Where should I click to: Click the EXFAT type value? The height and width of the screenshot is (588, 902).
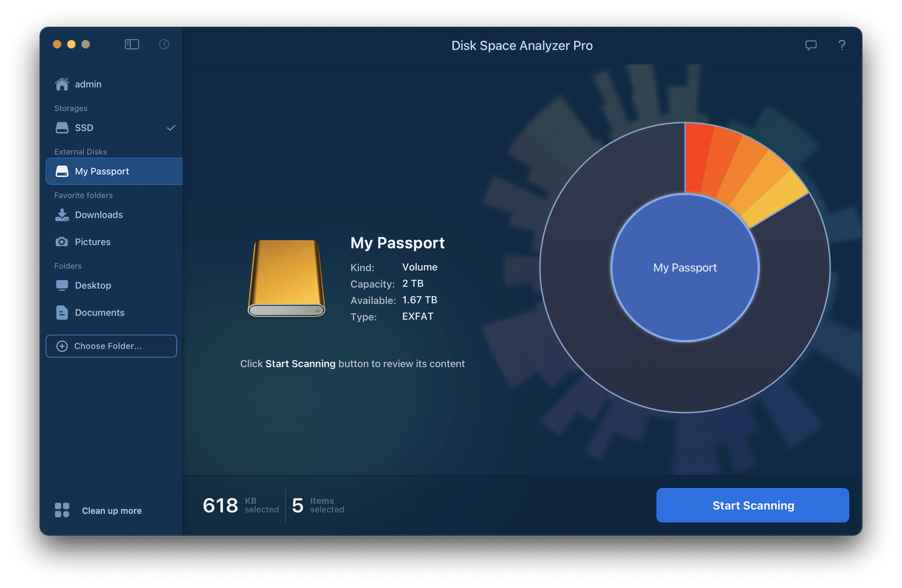click(418, 316)
